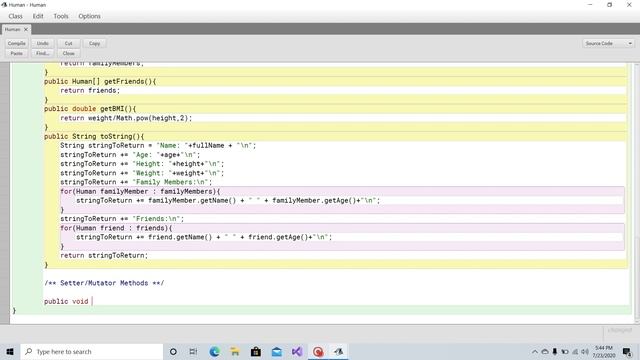Click the 'public void' line

(x=66, y=301)
